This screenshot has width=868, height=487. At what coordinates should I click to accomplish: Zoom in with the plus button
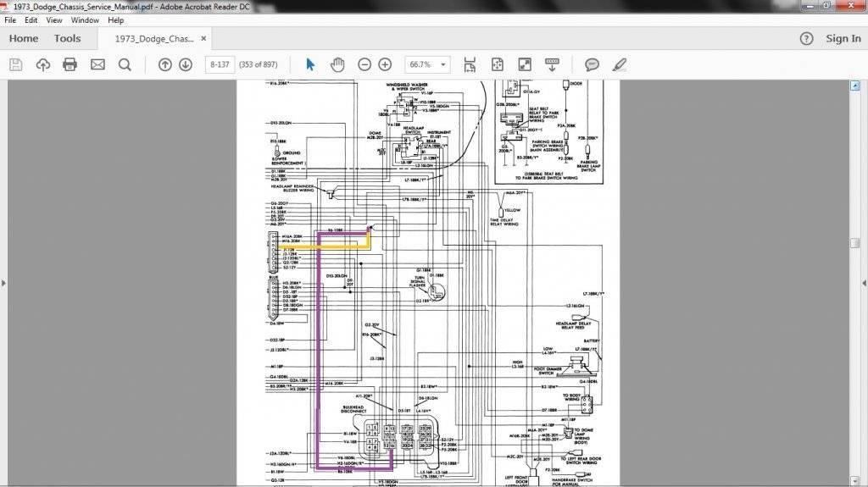385,64
